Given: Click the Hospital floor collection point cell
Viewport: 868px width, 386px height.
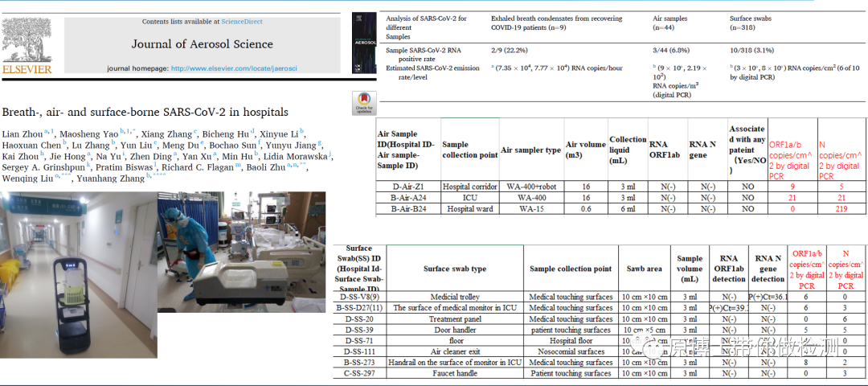Looking at the screenshot, I should tap(571, 341).
